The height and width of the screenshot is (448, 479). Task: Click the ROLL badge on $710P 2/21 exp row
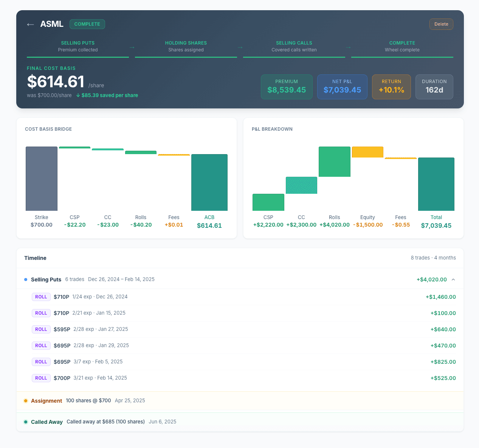point(41,313)
